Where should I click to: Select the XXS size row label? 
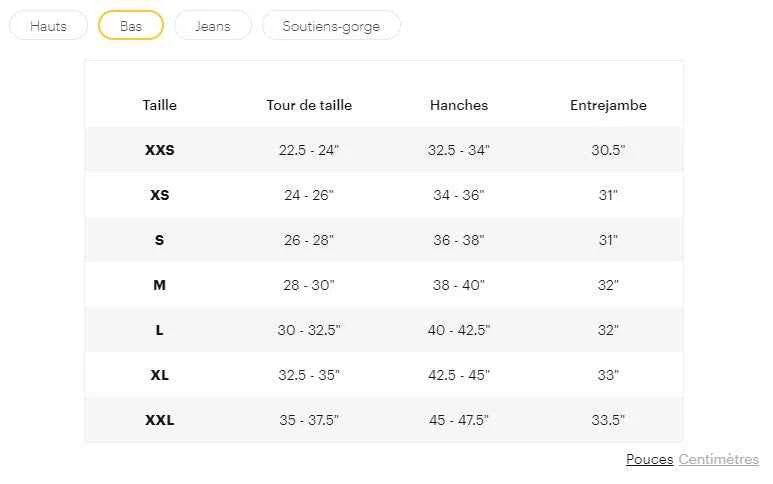(x=159, y=150)
